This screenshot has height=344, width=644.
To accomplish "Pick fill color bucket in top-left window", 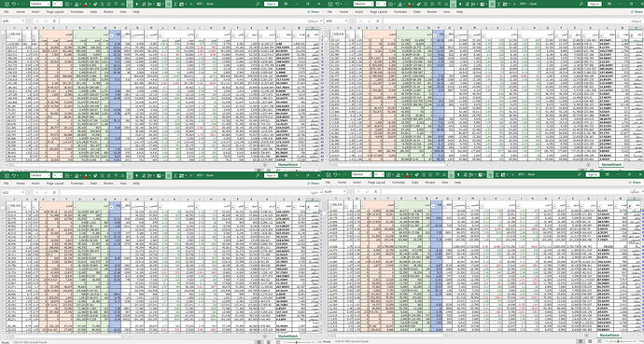I will (77, 4).
